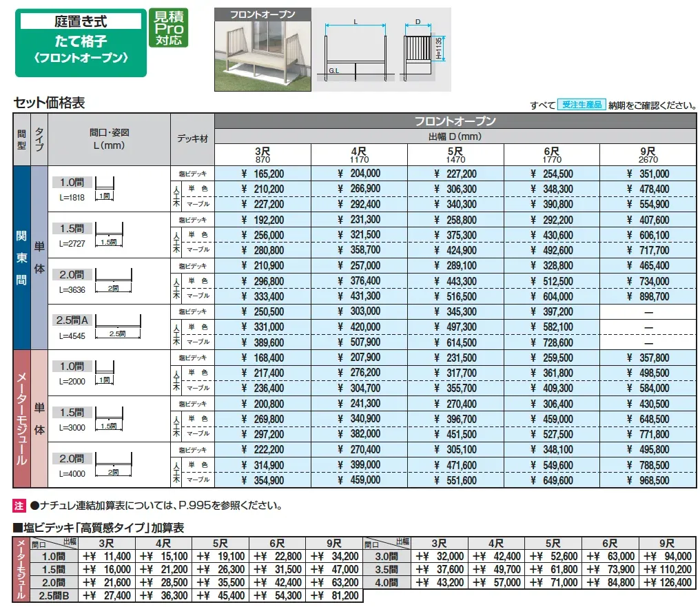Image resolution: width=700 pixels, height=607 pixels.
Task: Click the +¥126,400 surcharge cell
Action: tap(668, 582)
